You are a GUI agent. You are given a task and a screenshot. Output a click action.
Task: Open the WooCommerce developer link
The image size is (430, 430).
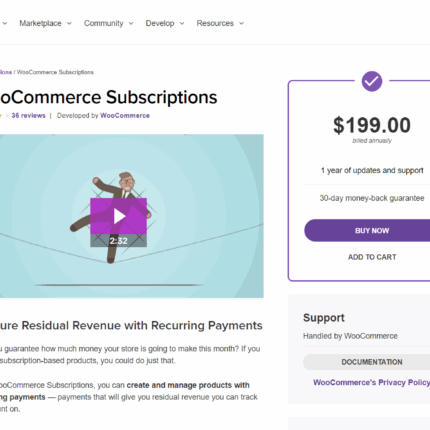tap(125, 116)
